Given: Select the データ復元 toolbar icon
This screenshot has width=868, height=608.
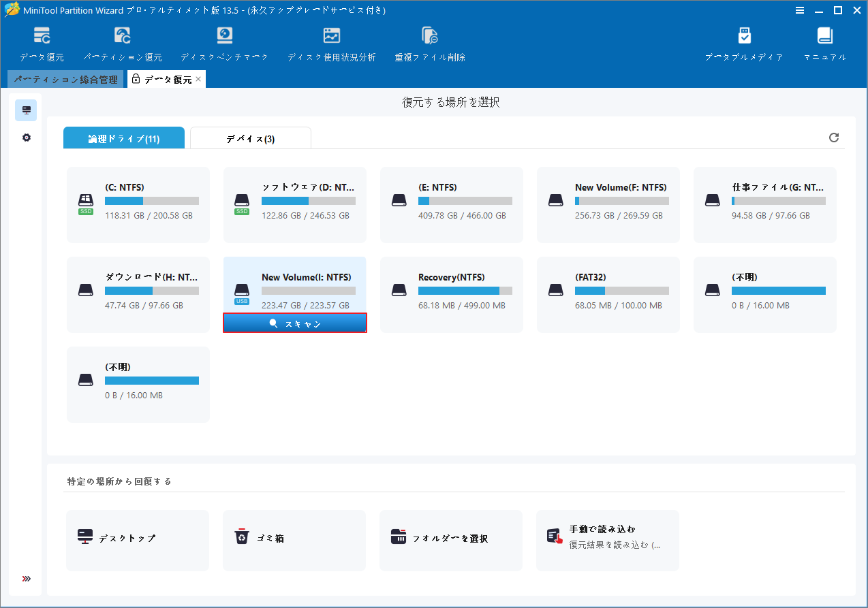Looking at the screenshot, I should pyautogui.click(x=42, y=43).
